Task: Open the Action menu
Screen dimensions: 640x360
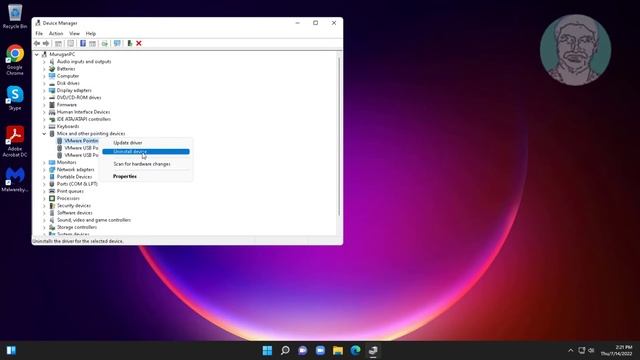Action: [56, 33]
